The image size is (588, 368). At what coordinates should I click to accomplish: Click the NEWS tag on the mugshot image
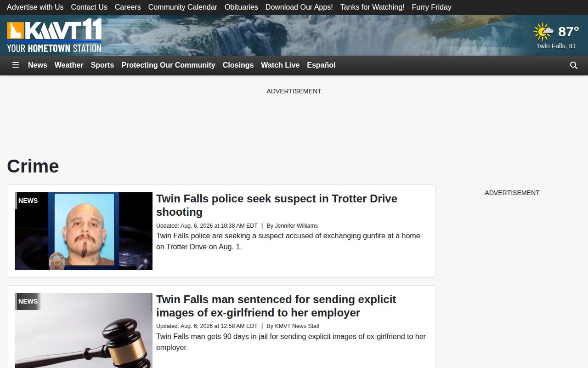coord(28,201)
